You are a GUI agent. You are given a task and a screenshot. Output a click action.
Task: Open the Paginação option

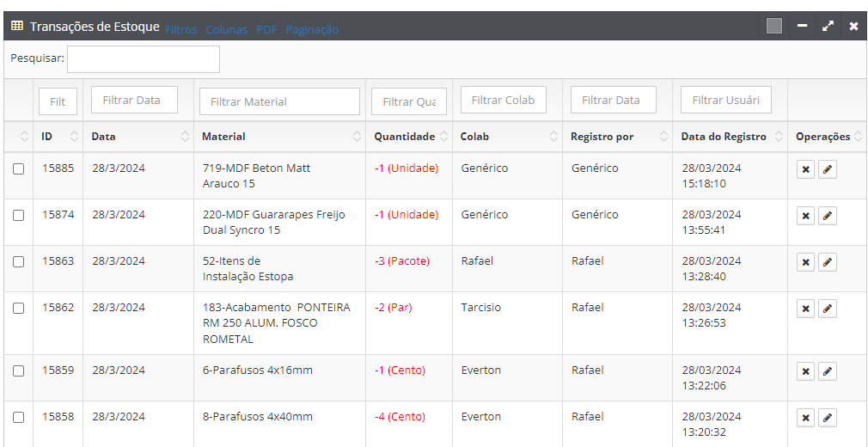click(311, 29)
